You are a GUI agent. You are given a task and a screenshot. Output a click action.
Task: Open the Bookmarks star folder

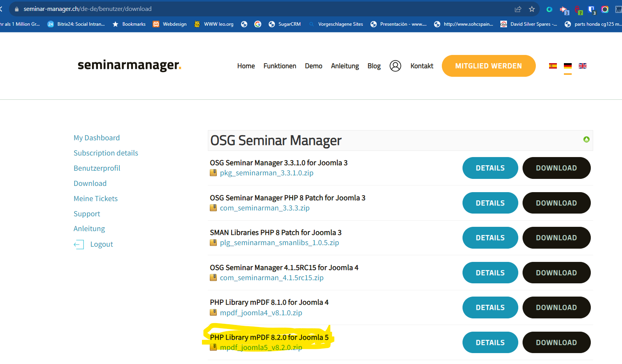(x=129, y=24)
